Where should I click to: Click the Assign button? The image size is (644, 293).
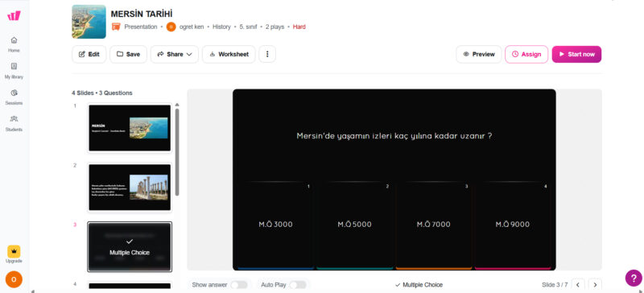(526, 54)
